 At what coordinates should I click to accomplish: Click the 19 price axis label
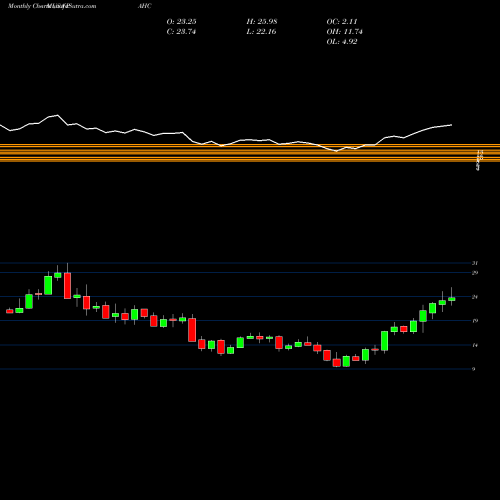click(475, 321)
